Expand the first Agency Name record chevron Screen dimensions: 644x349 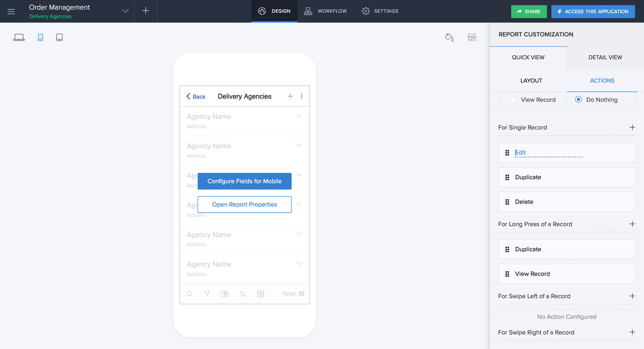click(x=299, y=116)
